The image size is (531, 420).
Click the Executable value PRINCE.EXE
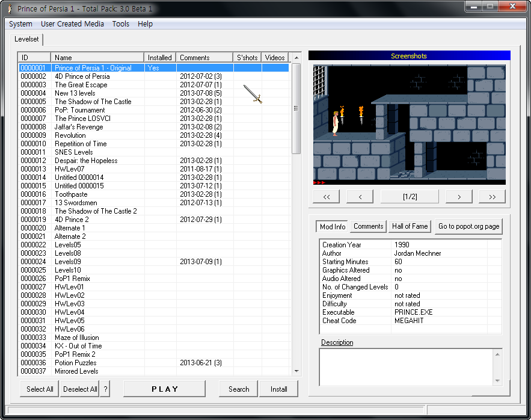point(414,312)
